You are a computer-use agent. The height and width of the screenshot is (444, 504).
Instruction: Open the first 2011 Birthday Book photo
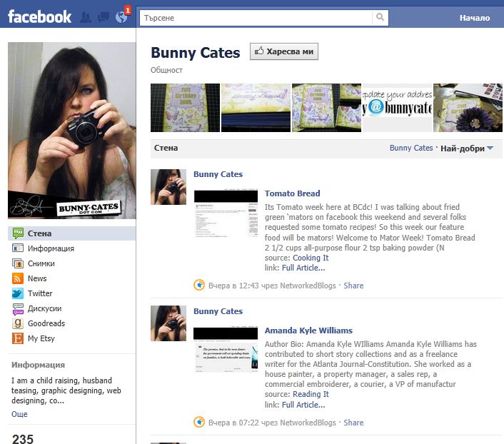[x=185, y=108]
